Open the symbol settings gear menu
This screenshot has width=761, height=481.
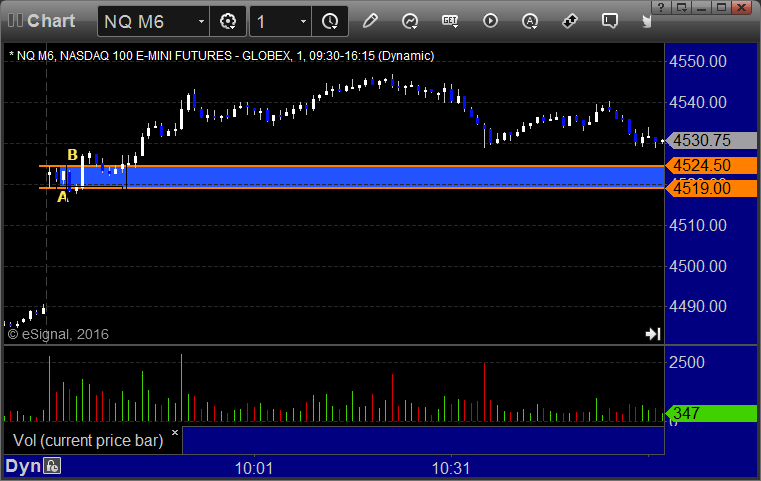pyautogui.click(x=228, y=21)
